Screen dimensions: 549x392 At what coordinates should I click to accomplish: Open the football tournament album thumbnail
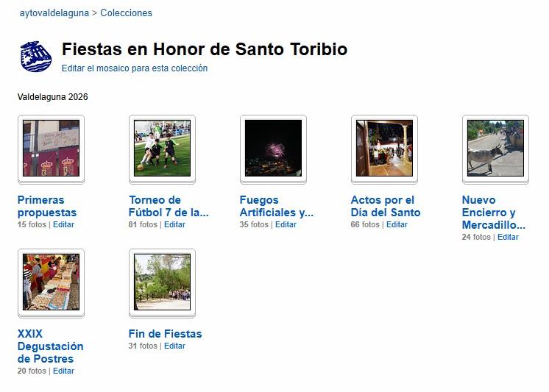[x=162, y=148]
